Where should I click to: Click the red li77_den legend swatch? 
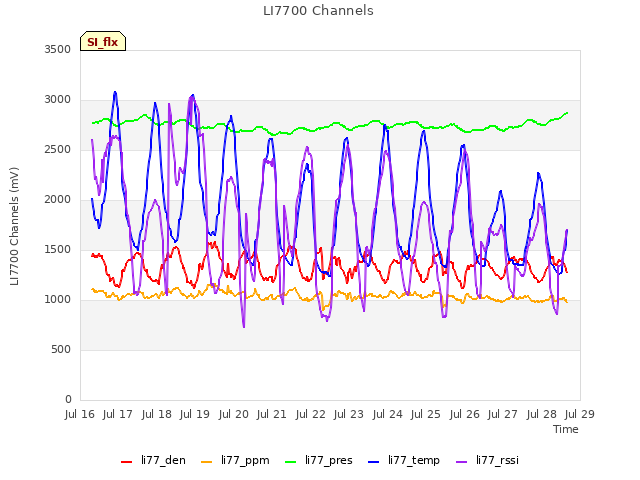point(127,461)
